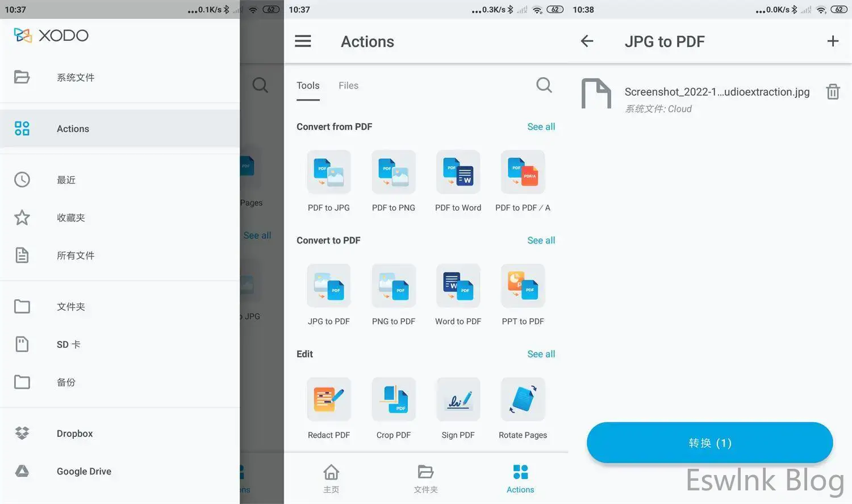Select the Tools tab
Image resolution: width=852 pixels, height=504 pixels.
point(308,86)
